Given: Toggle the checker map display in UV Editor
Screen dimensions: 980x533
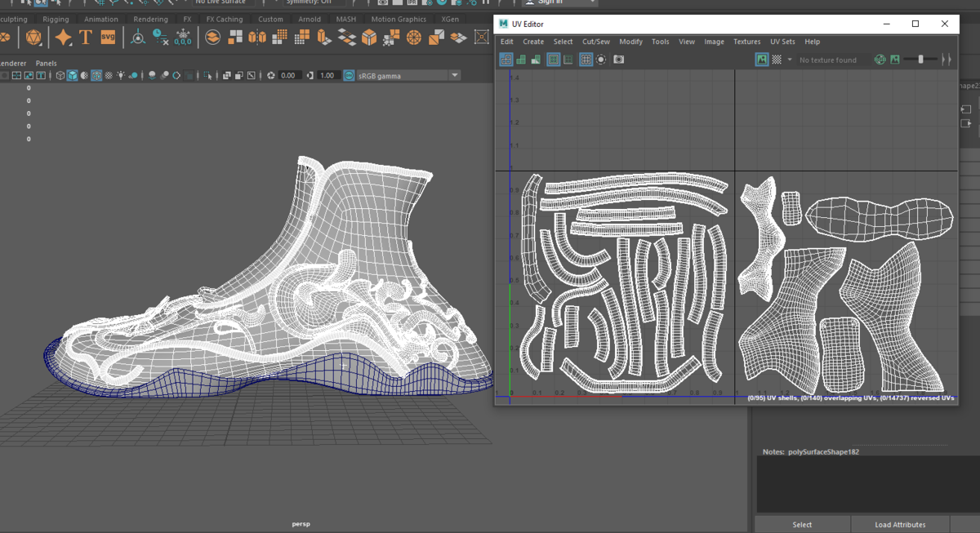Looking at the screenshot, I should point(777,60).
